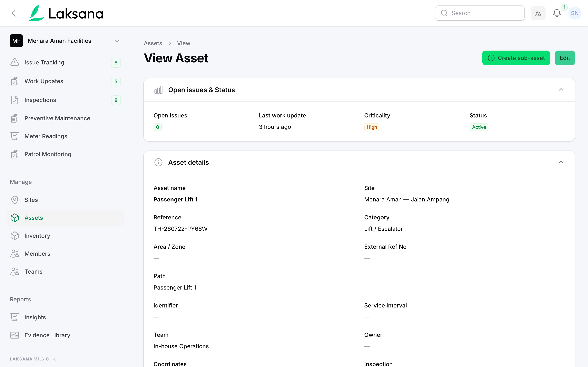Follow the Assets breadcrumb link
Viewport: 588px width, 367px height.
153,43
